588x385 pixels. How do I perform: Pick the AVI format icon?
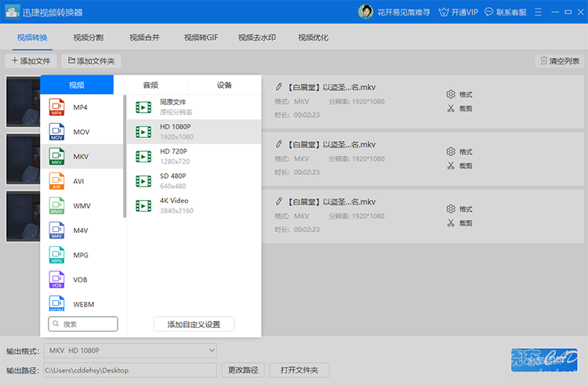coord(56,181)
